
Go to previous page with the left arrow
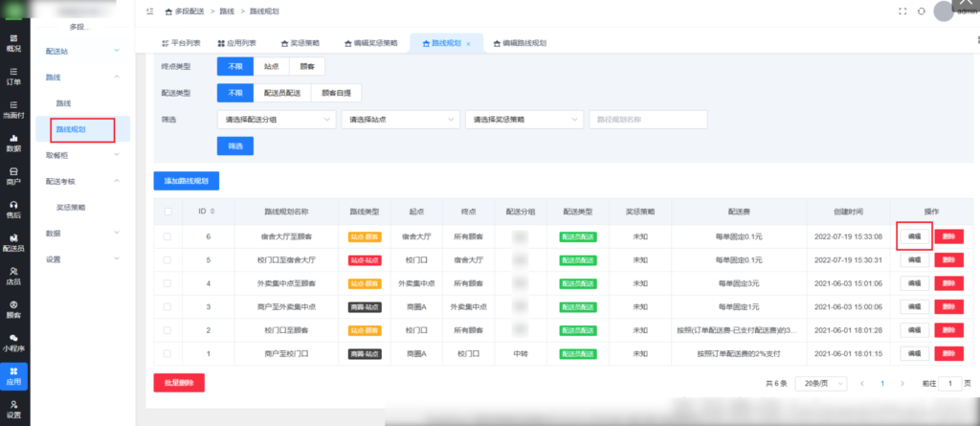pos(862,384)
